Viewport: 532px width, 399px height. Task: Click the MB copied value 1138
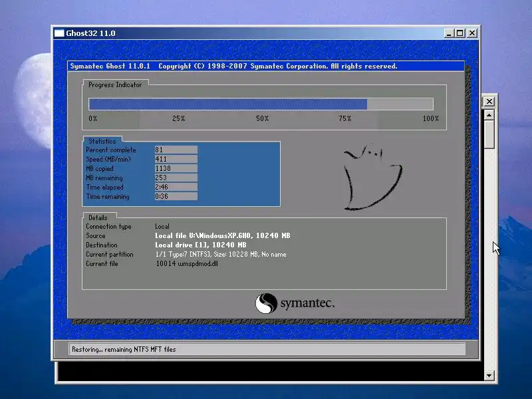pos(176,169)
